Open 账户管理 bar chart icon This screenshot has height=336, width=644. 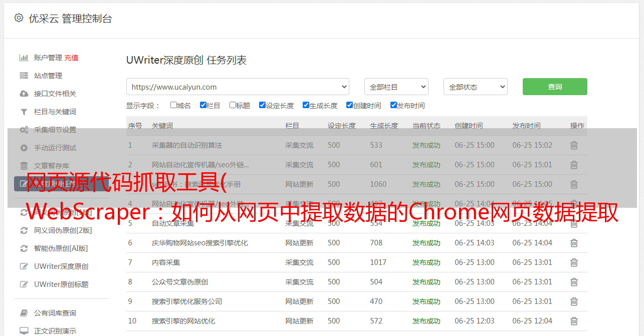24,58
